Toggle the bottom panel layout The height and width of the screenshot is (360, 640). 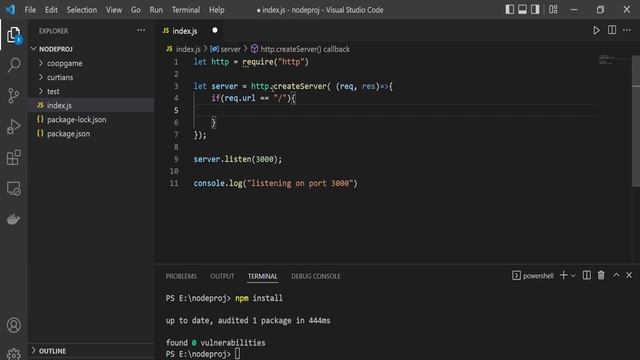[x=522, y=9]
